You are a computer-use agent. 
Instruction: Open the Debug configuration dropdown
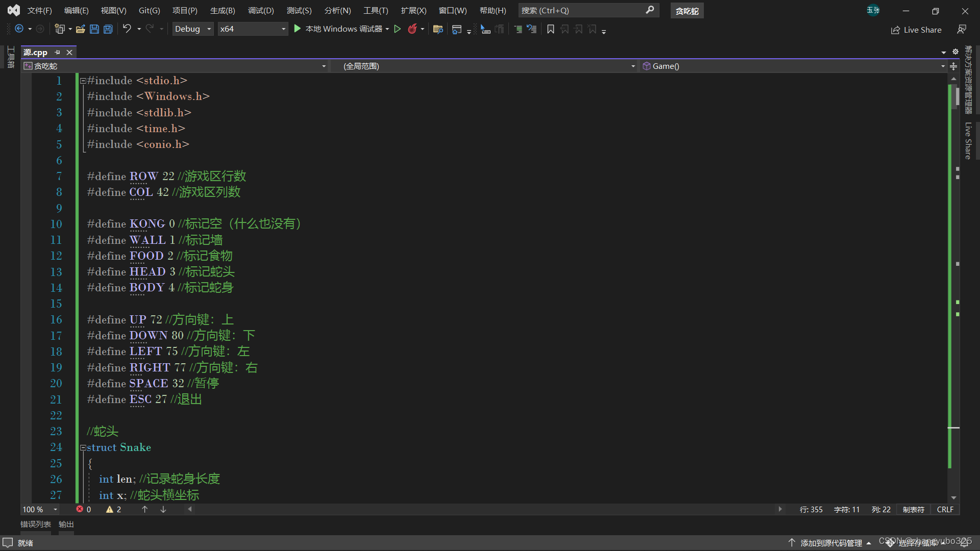(192, 29)
